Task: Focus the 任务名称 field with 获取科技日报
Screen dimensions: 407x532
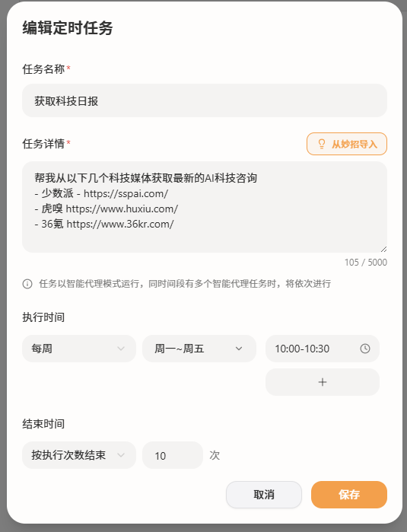Action: 205,100
